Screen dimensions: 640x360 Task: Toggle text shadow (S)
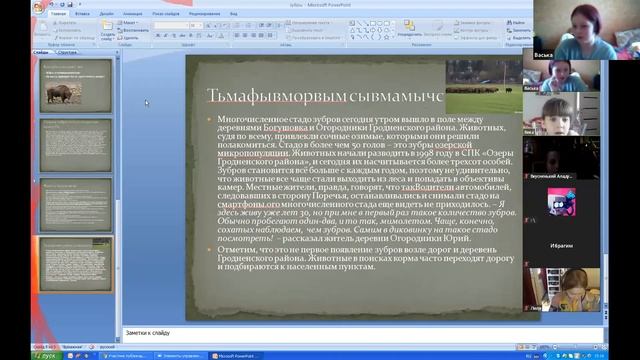[x=191, y=36]
